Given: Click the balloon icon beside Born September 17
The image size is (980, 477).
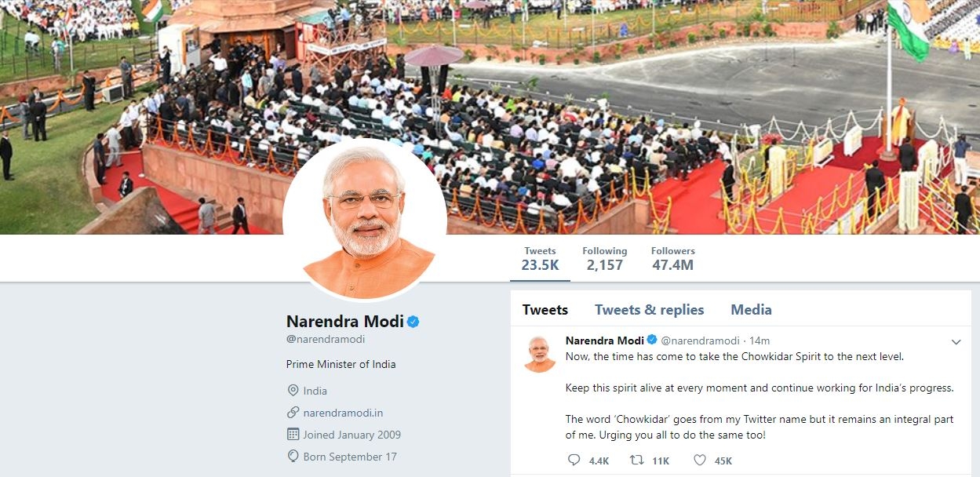Looking at the screenshot, I should coord(293,457).
